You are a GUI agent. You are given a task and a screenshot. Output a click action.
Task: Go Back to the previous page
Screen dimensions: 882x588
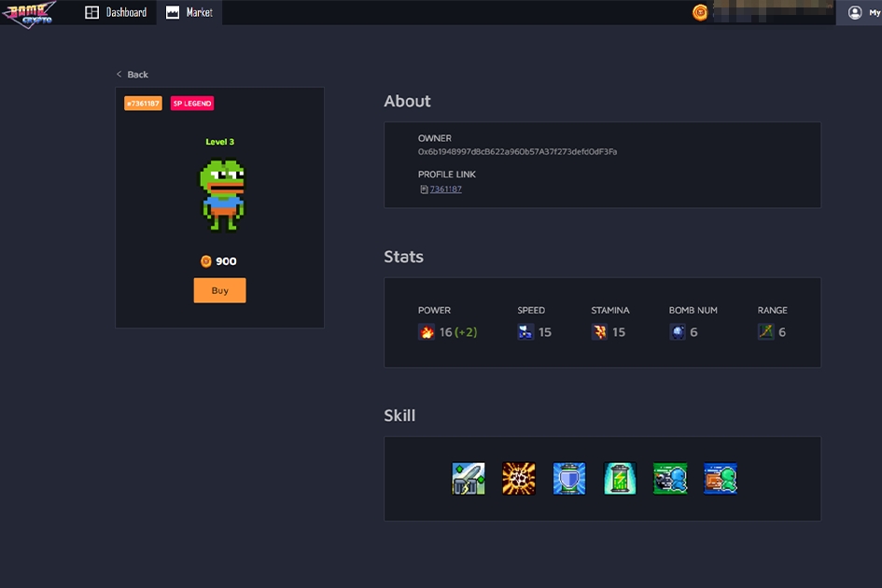133,75
